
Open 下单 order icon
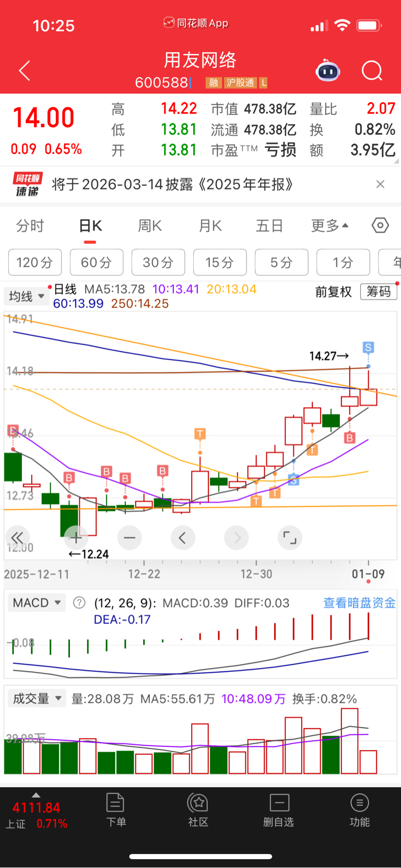[115, 810]
